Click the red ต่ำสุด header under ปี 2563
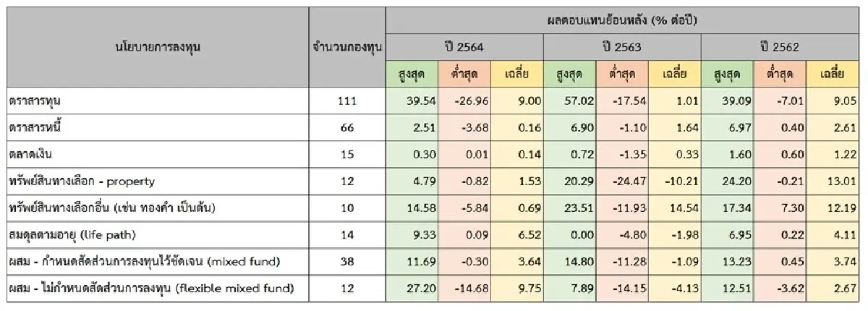 tap(622, 74)
